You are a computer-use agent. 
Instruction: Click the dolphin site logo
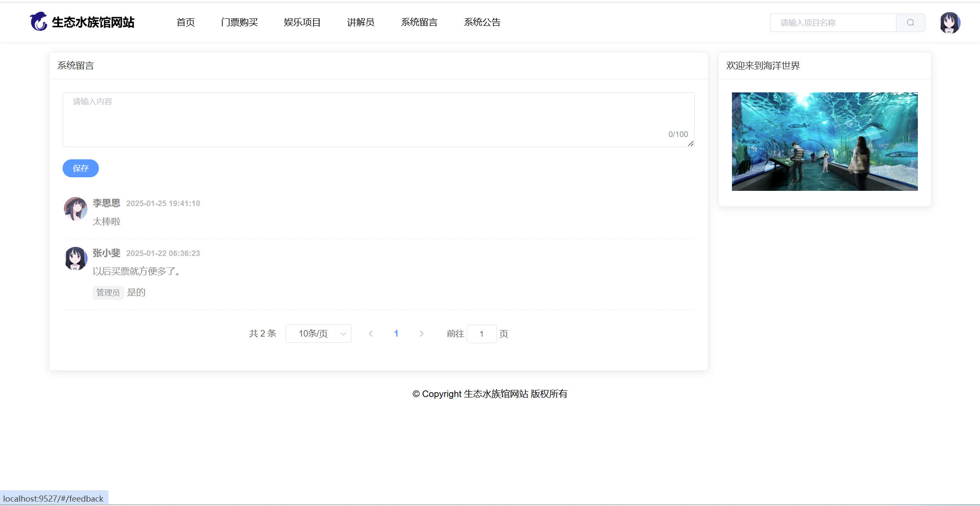point(38,21)
